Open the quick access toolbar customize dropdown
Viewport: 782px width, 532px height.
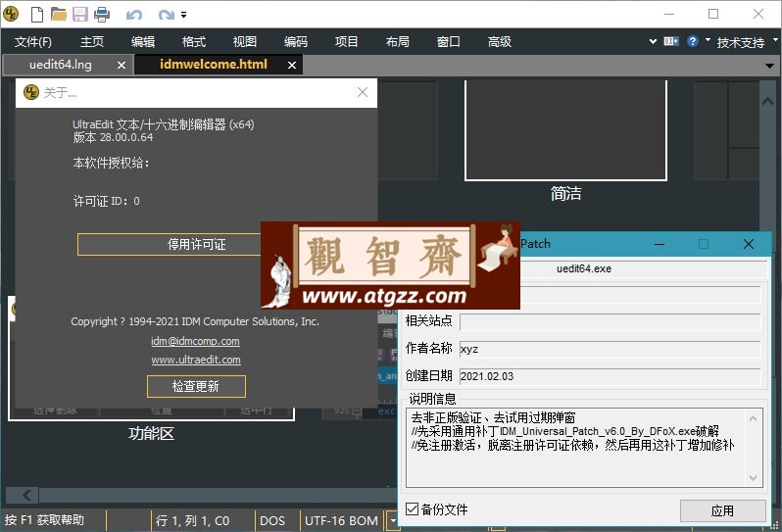(x=183, y=15)
